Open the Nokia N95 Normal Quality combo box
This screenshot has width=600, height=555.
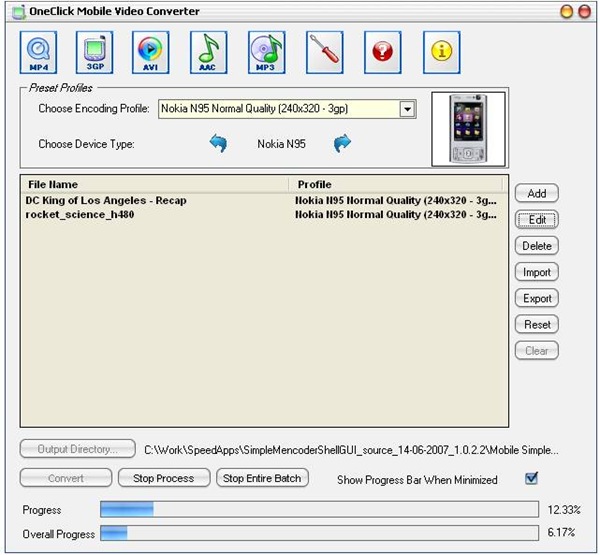[287, 109]
